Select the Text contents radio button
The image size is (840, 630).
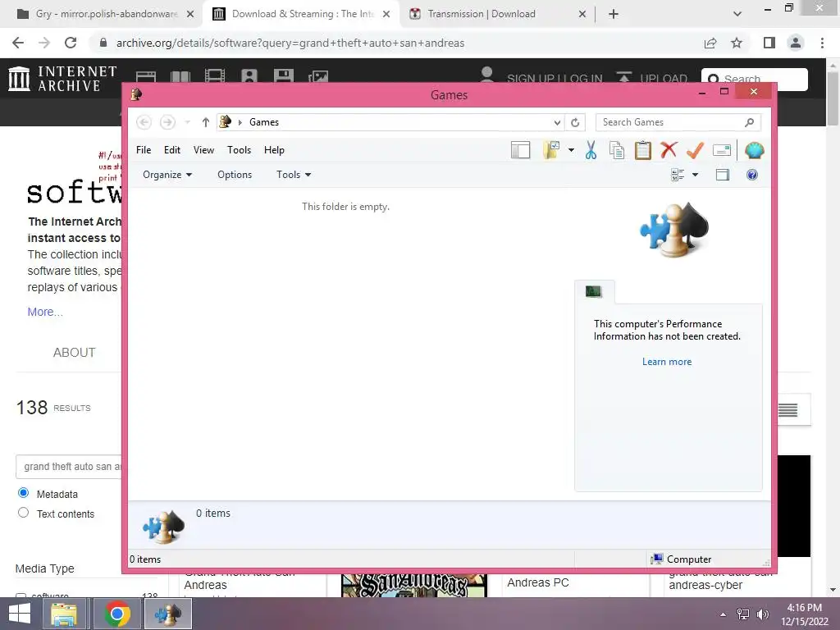click(23, 513)
